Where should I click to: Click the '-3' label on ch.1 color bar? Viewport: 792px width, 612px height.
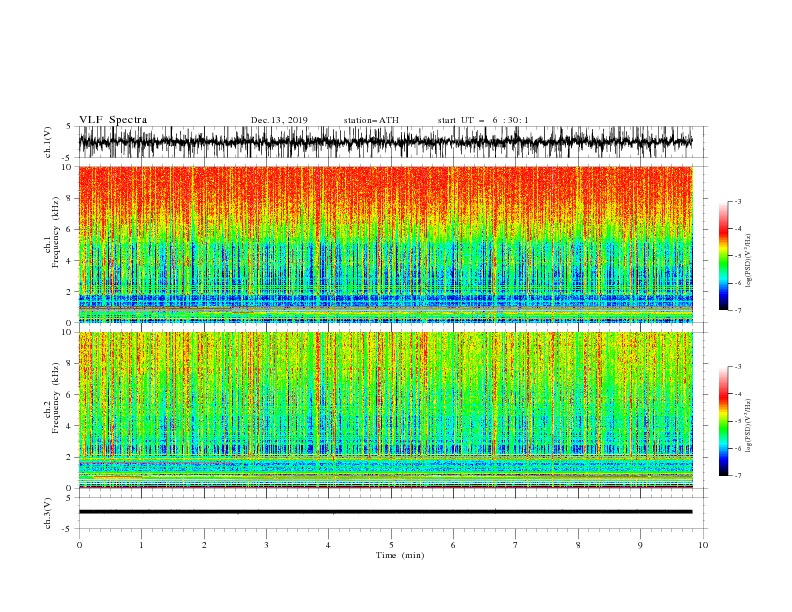click(x=737, y=201)
